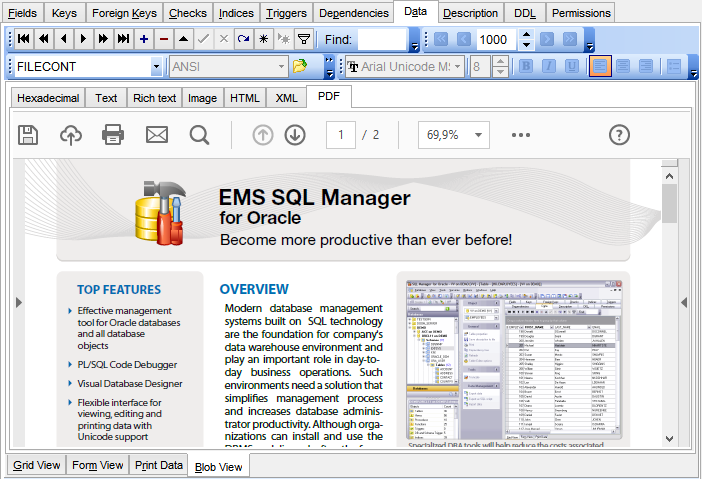702x479 pixels.
Task: Open PDF zoom 69,9% dropdown
Action: 479,135
